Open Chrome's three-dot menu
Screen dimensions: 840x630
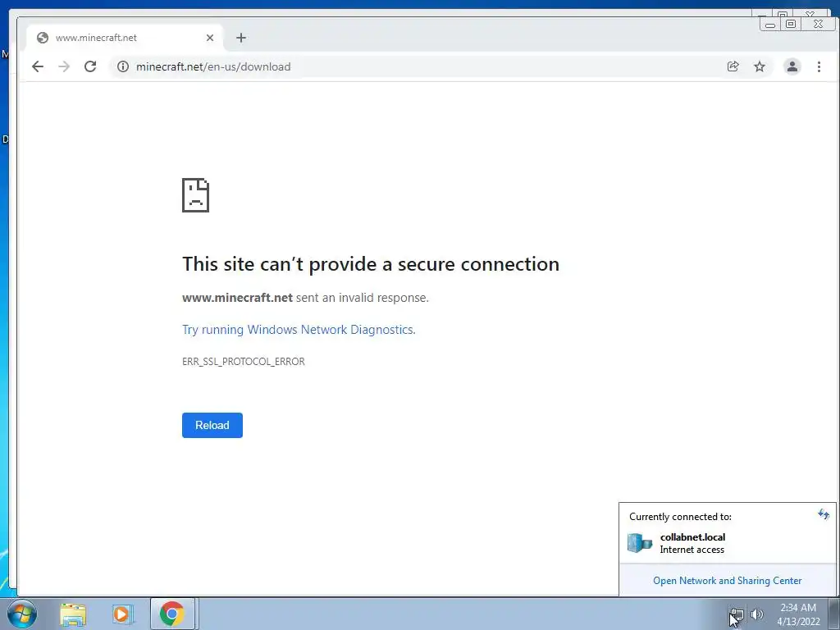click(x=819, y=66)
